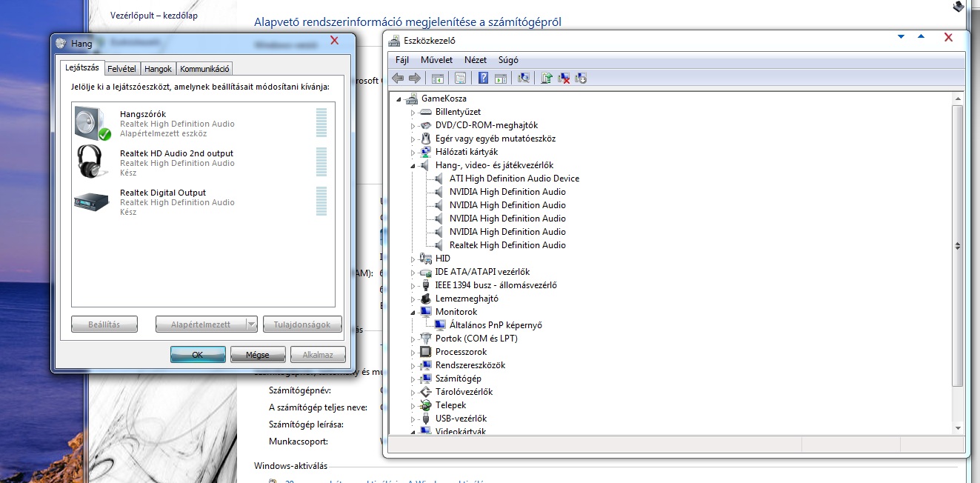The image size is (980, 483).
Task: Open the Művelet menu
Action: (436, 60)
